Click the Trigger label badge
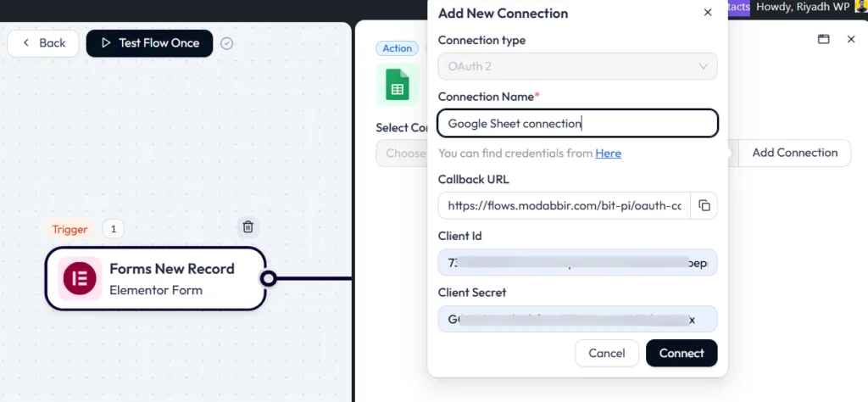Image resolution: width=868 pixels, height=402 pixels. (70, 229)
